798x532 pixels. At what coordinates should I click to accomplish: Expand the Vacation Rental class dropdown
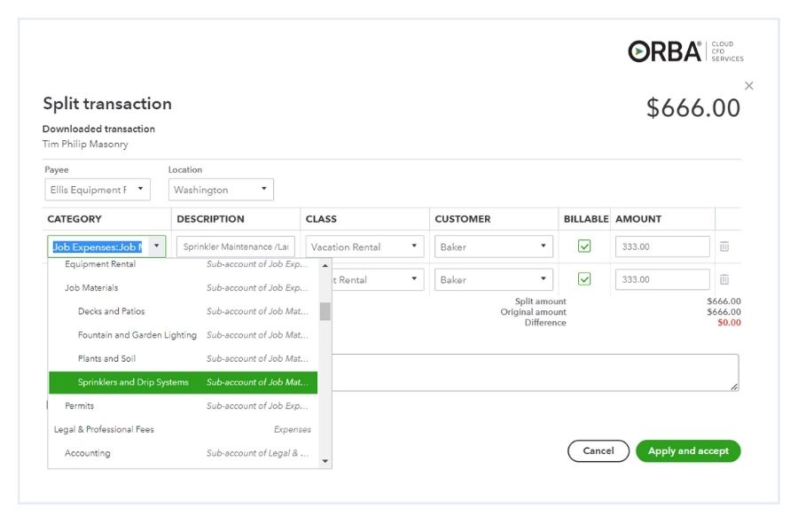(364, 247)
